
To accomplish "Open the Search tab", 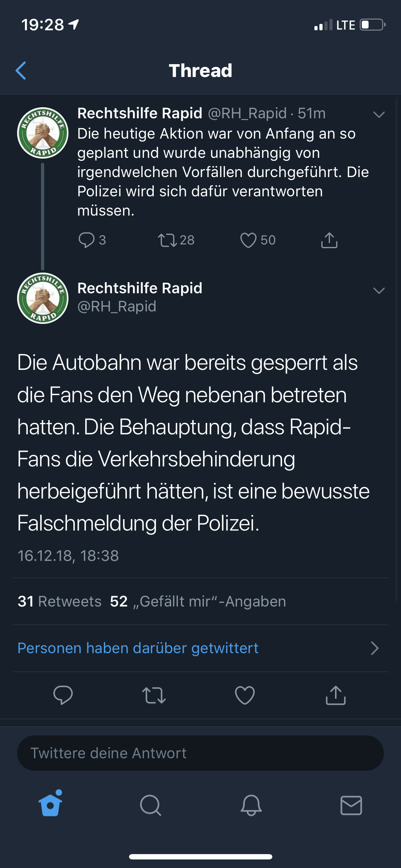I will (x=150, y=805).
